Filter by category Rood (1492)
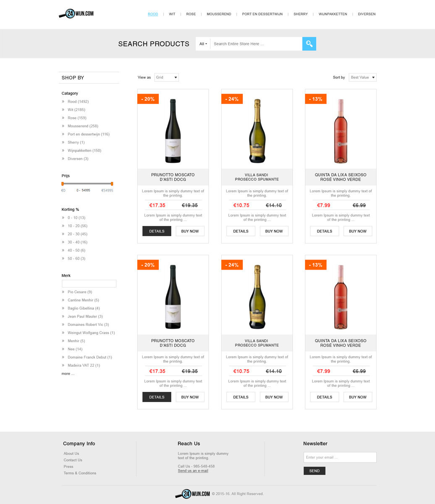The image size is (435, 504). (78, 102)
